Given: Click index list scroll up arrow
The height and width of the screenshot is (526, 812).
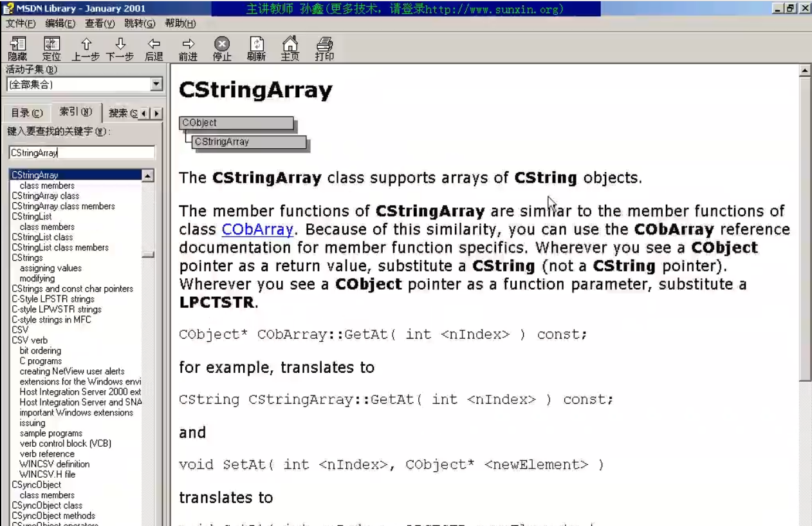Looking at the screenshot, I should pyautogui.click(x=147, y=175).
